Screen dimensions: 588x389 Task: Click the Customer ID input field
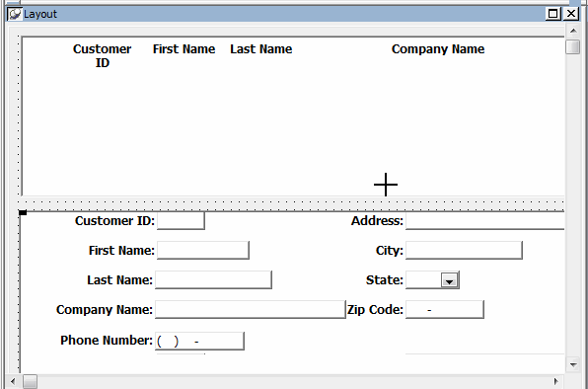click(181, 220)
